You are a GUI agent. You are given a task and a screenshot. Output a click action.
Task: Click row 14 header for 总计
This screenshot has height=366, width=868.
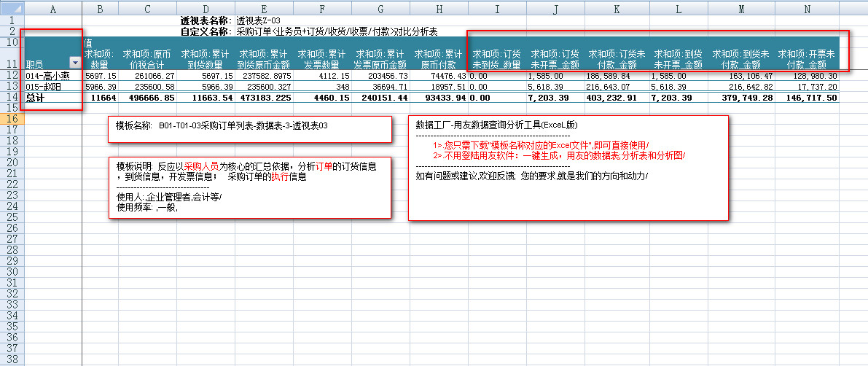(x=12, y=97)
